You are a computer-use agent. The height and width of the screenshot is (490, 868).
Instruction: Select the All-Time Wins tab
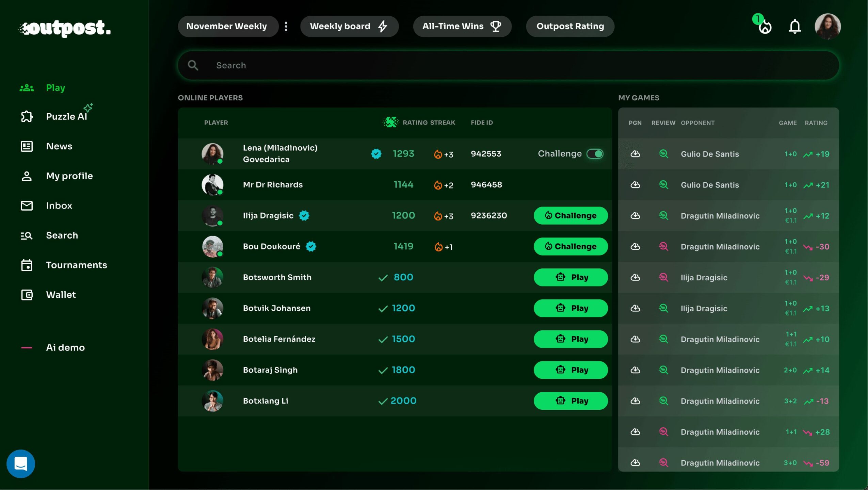click(462, 26)
